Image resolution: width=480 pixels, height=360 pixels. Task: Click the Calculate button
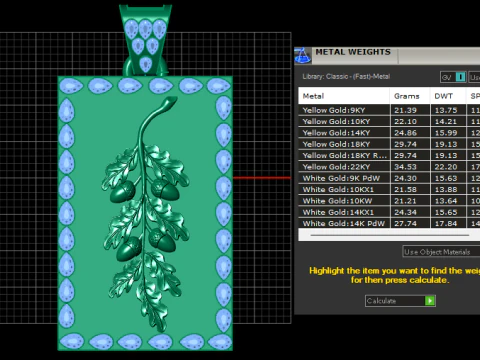[x=400, y=301]
